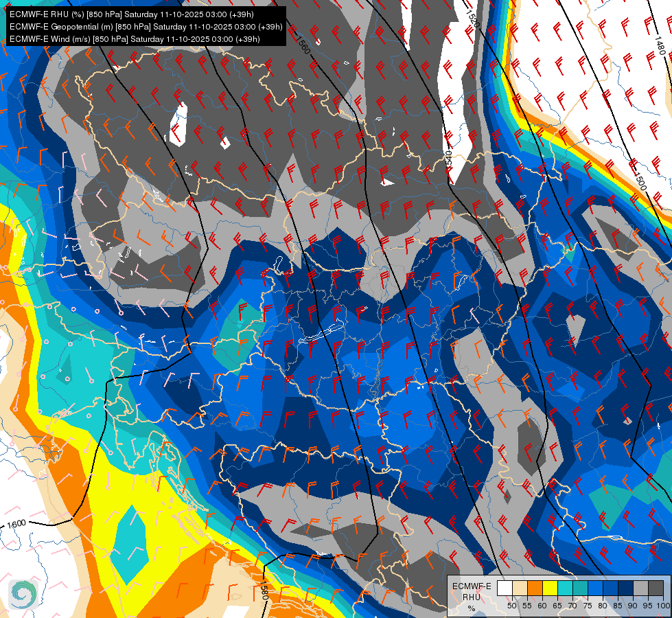Click the dark gray 95-100 legend swatch
Image resolution: width=672 pixels, height=618 pixels.
click(x=656, y=588)
